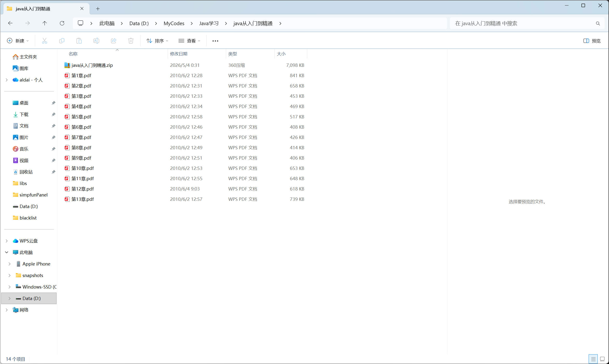Unpin 图片 using its pin icon
The width and height of the screenshot is (609, 364).
coord(53,137)
